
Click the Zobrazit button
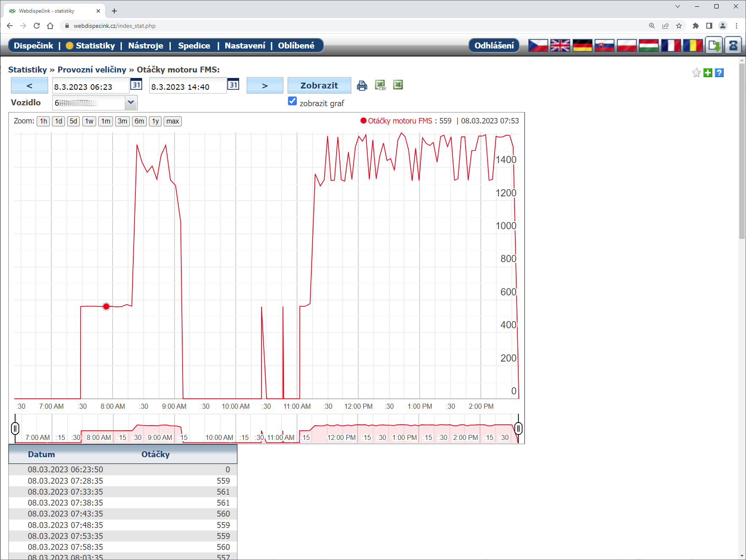tap(319, 86)
